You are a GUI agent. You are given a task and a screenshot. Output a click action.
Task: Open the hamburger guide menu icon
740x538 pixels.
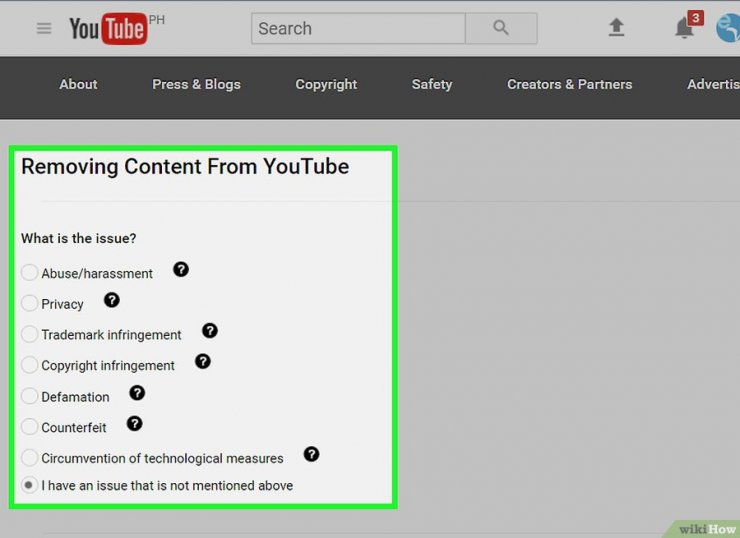tap(44, 28)
